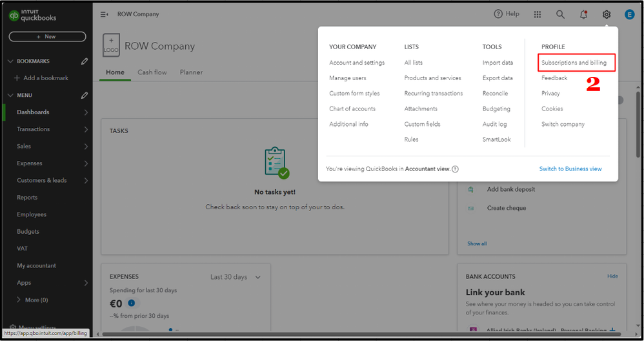Click the add LOGO placeholder
The image size is (644, 341).
pyautogui.click(x=111, y=46)
